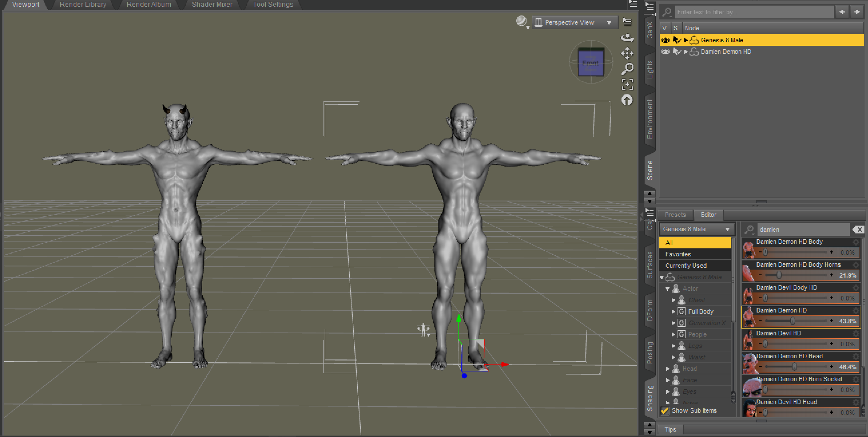Open gear settings for Damien Demon HD Head
The width and height of the screenshot is (868, 437).
(856, 356)
